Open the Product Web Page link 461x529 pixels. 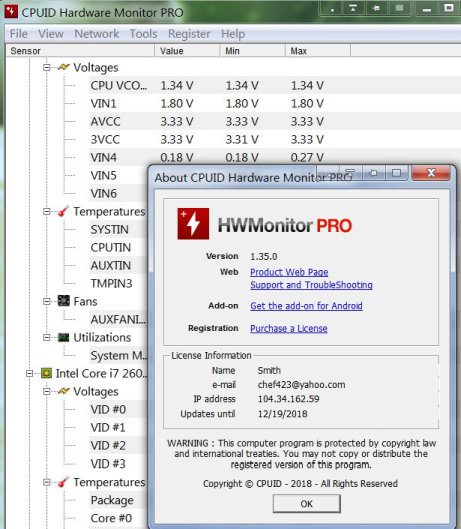pyautogui.click(x=289, y=272)
